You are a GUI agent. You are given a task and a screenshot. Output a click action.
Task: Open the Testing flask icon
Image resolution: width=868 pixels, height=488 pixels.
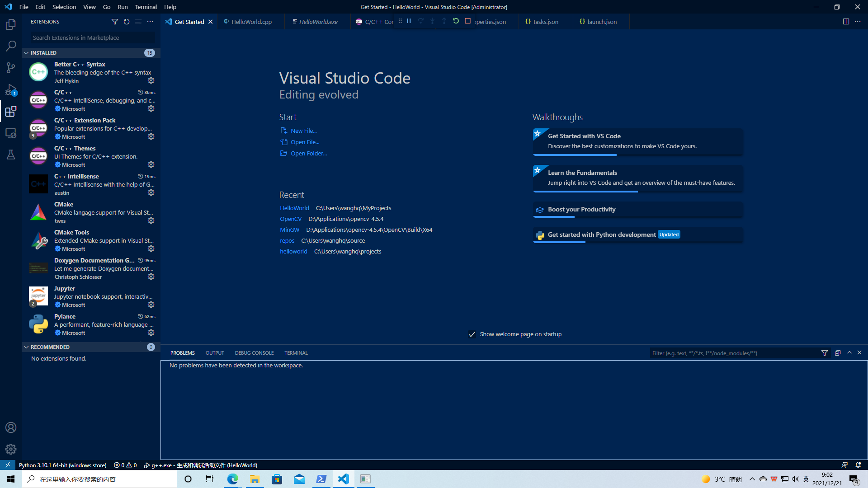(x=11, y=155)
